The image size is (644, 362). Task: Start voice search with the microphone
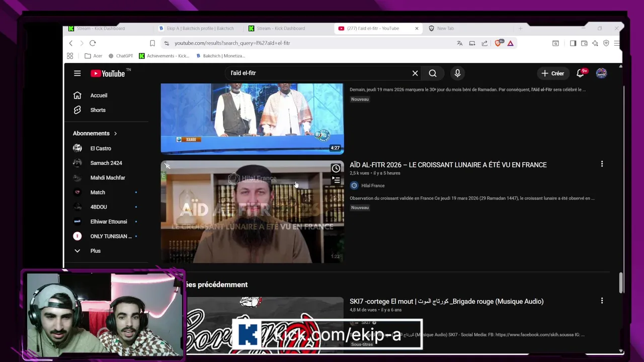click(x=457, y=73)
